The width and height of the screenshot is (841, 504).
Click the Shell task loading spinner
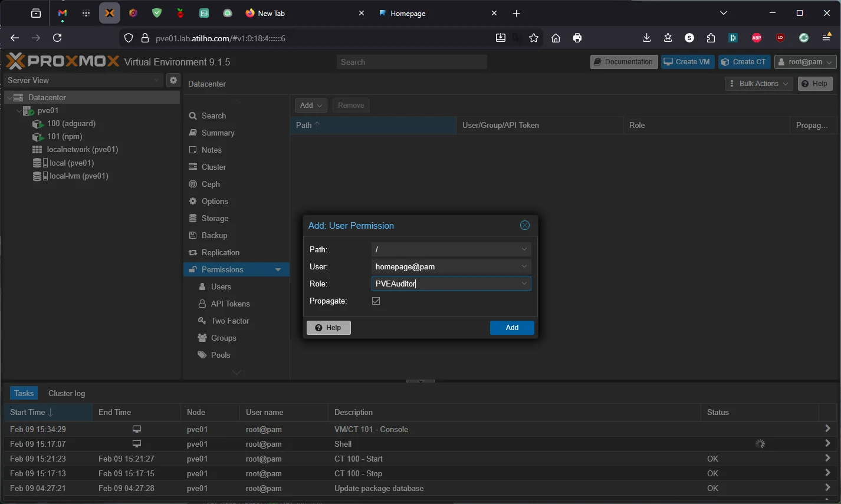pos(760,443)
